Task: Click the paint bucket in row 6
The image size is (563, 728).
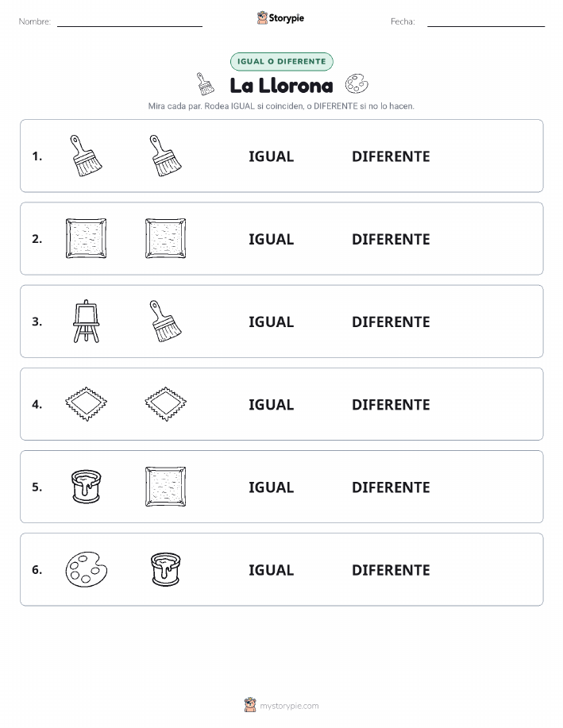Action: coord(166,569)
